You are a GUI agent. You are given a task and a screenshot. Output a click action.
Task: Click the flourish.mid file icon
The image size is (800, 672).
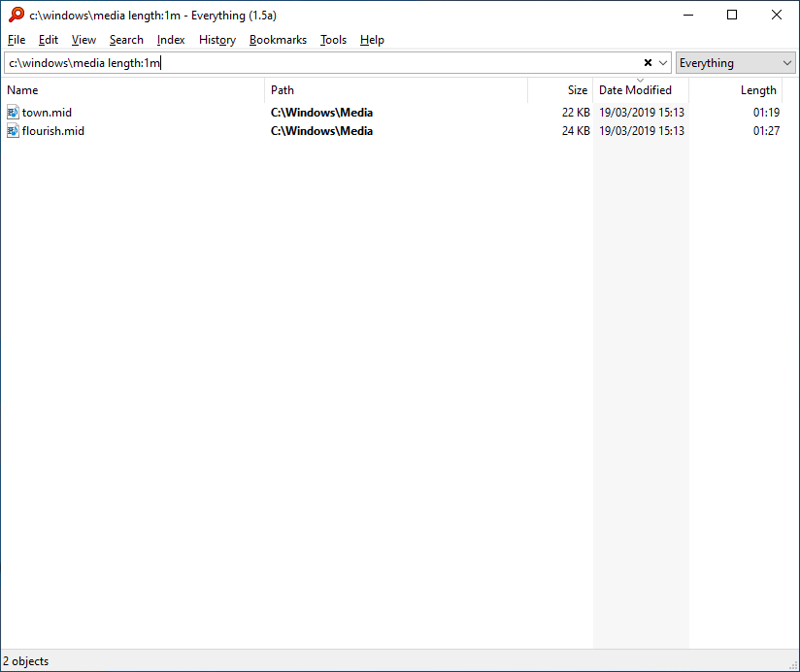pos(13,131)
